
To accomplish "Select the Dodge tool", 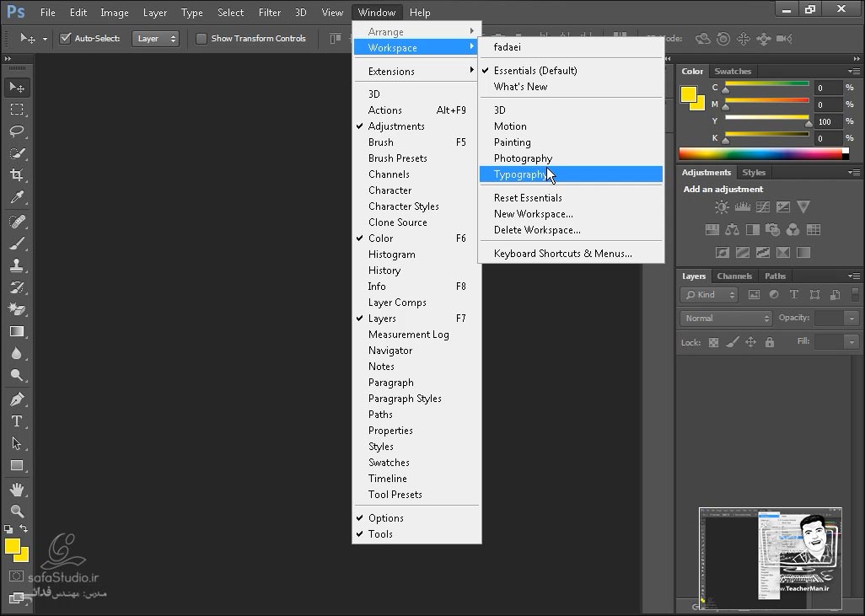I will pos(17,376).
